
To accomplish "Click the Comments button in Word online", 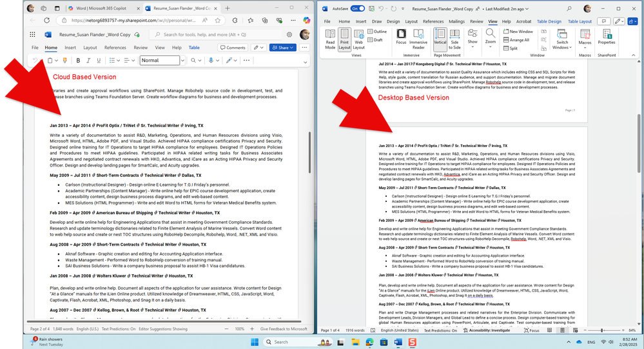I will (x=233, y=48).
